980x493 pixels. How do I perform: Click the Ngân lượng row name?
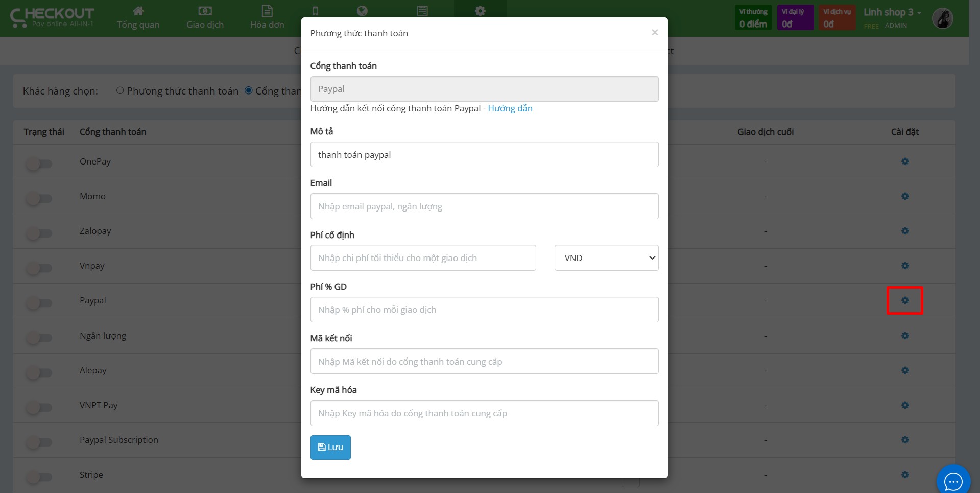click(103, 336)
